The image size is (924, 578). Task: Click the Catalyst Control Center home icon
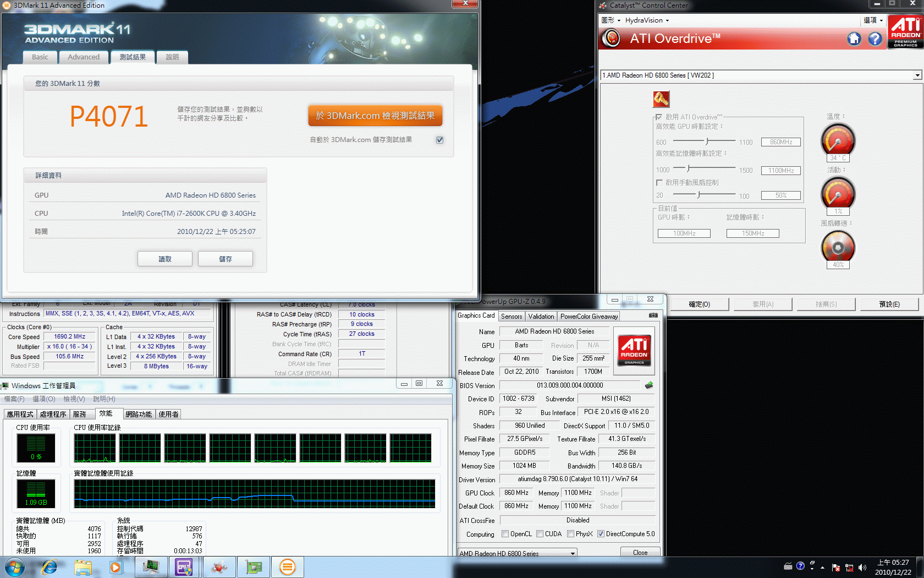click(854, 39)
